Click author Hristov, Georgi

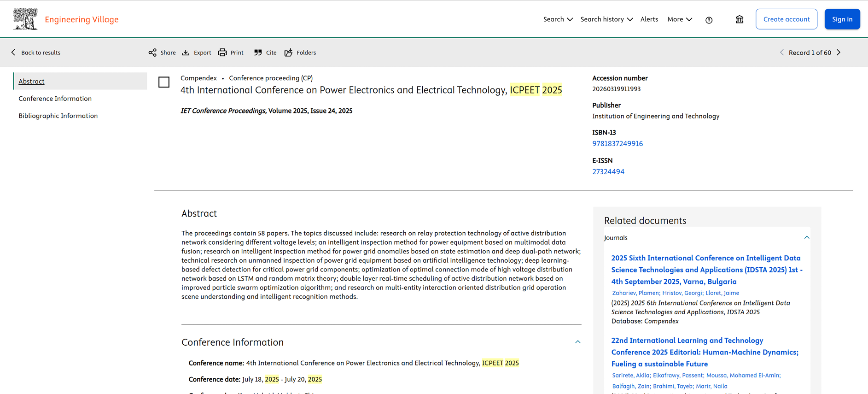tap(683, 293)
